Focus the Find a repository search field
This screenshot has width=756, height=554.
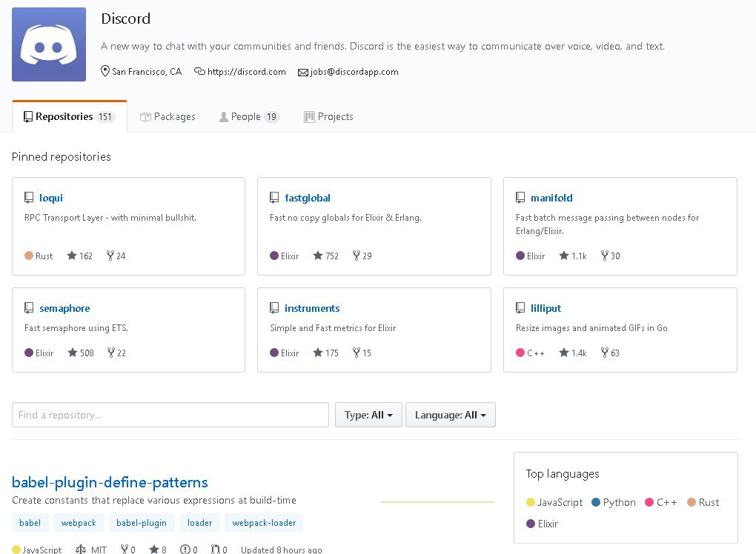(x=170, y=415)
